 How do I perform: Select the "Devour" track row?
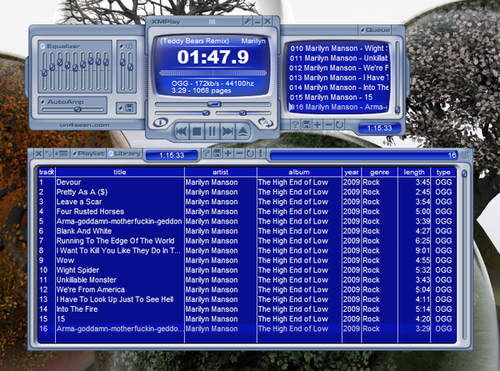click(x=247, y=182)
